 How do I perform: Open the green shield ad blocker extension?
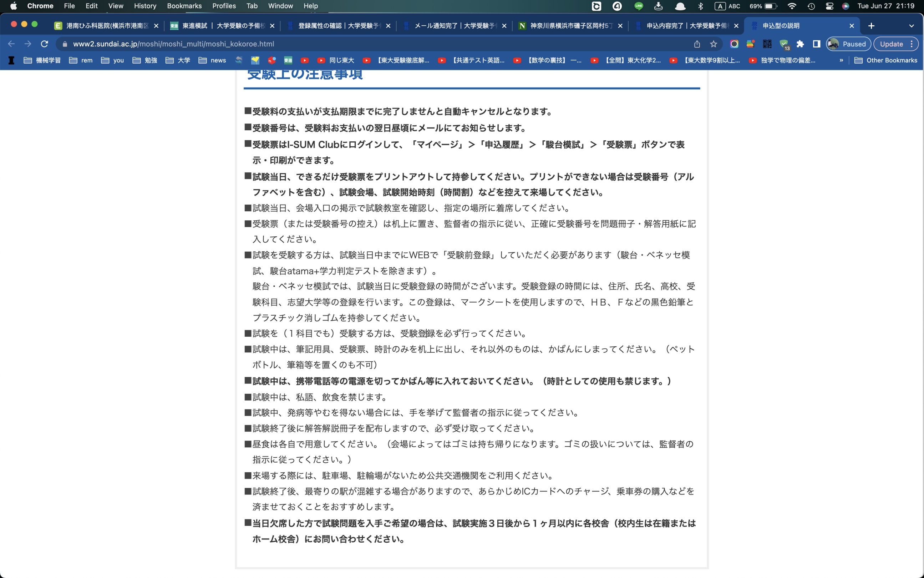(x=784, y=44)
